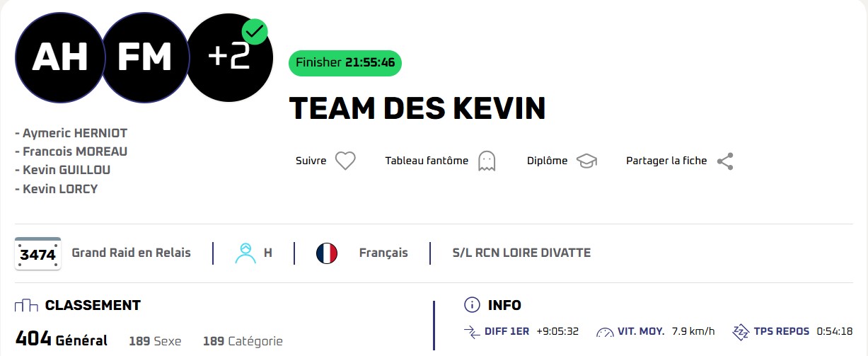Click the classement bar chart icon
Viewport: 868px width, 356px height.
[x=26, y=306]
